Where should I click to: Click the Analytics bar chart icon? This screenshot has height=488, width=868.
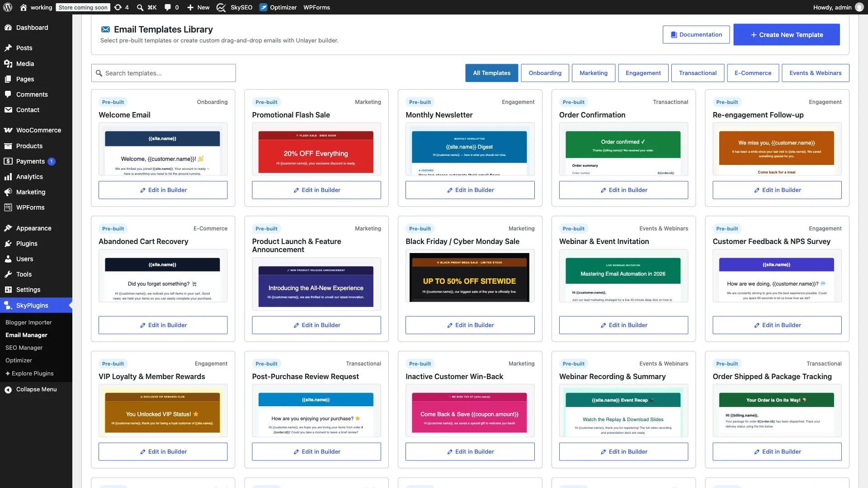8,177
